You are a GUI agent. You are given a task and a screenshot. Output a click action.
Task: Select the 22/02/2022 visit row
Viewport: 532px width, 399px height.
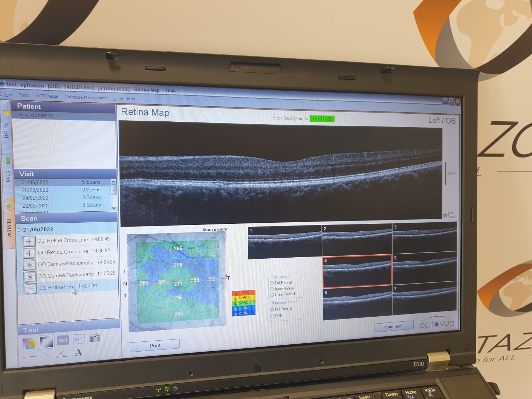63,206
